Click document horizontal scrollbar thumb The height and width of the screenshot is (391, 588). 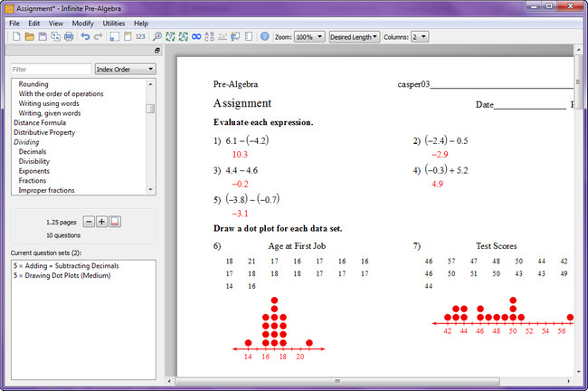click(x=337, y=381)
